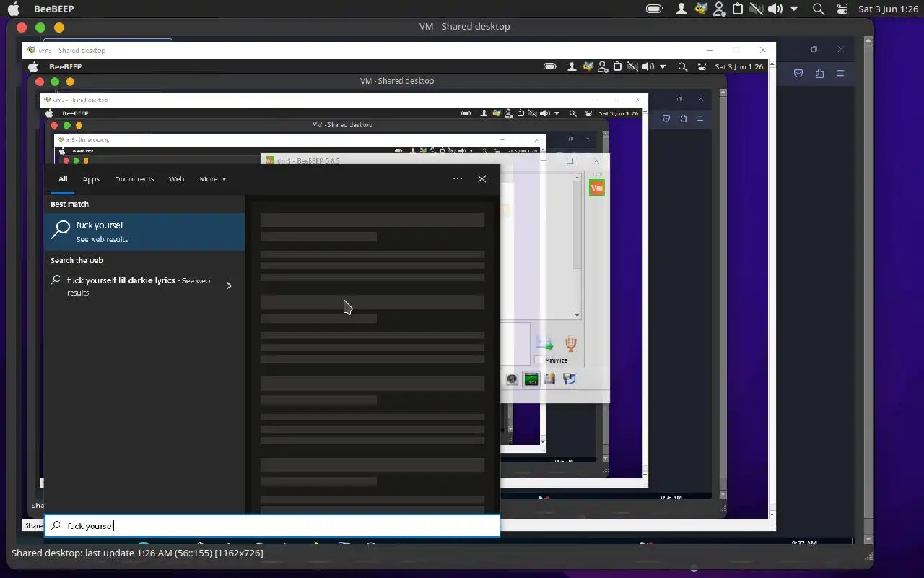Expand the More dropdown in the search panel
924x578 pixels.
(213, 179)
